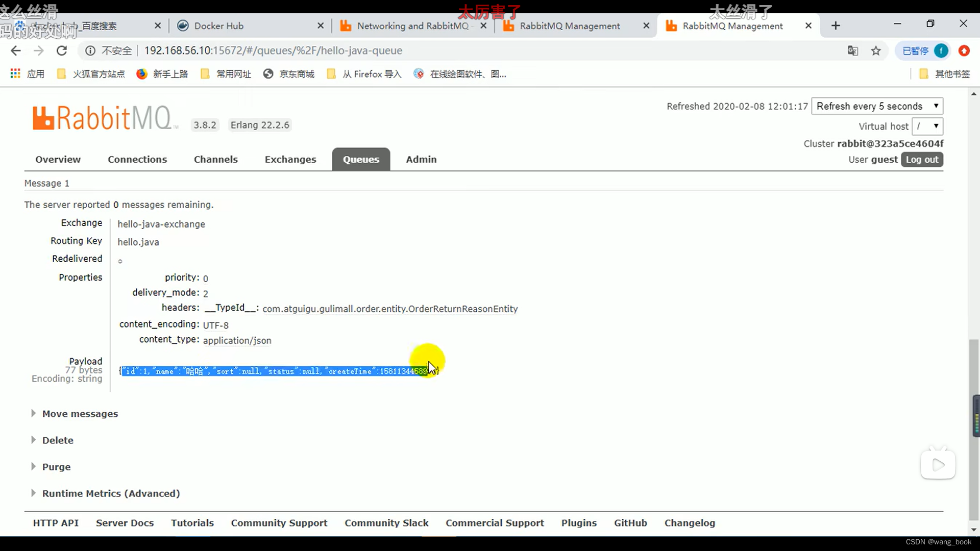Click the Overview navigation tab icon
980x551 pixels.
coord(58,160)
